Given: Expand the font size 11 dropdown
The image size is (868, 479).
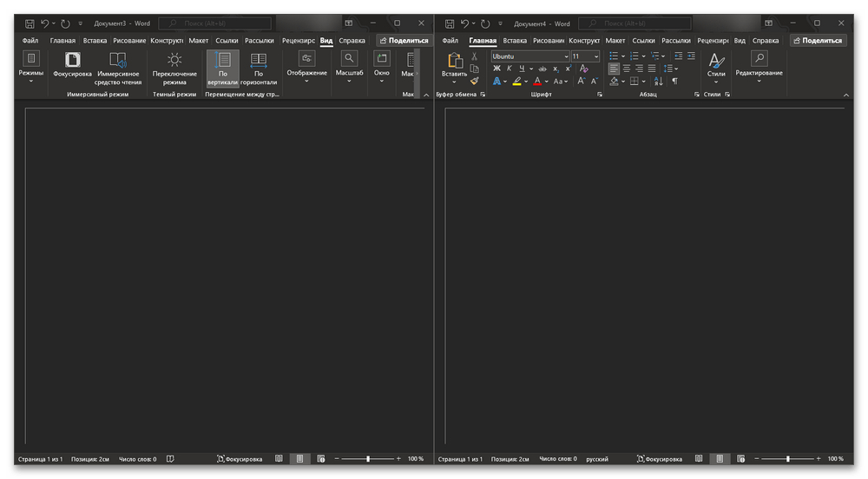Looking at the screenshot, I should (x=595, y=56).
